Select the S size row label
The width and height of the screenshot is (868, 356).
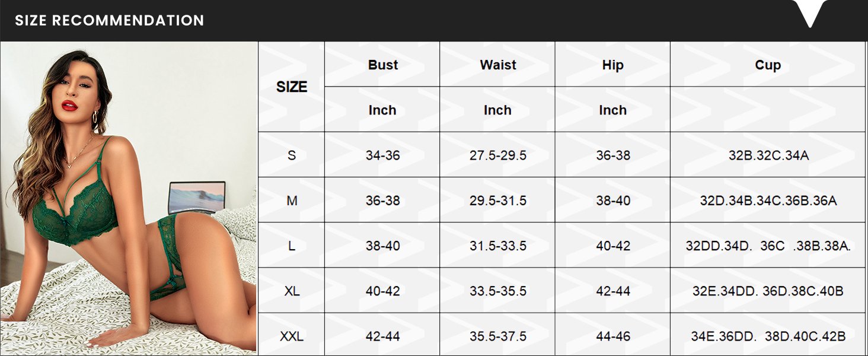291,155
